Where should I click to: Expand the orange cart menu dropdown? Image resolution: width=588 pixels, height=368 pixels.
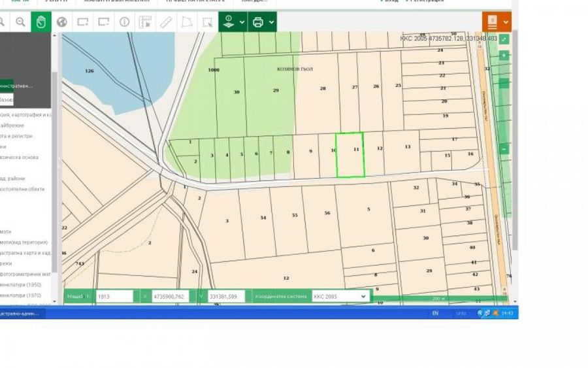pos(506,22)
